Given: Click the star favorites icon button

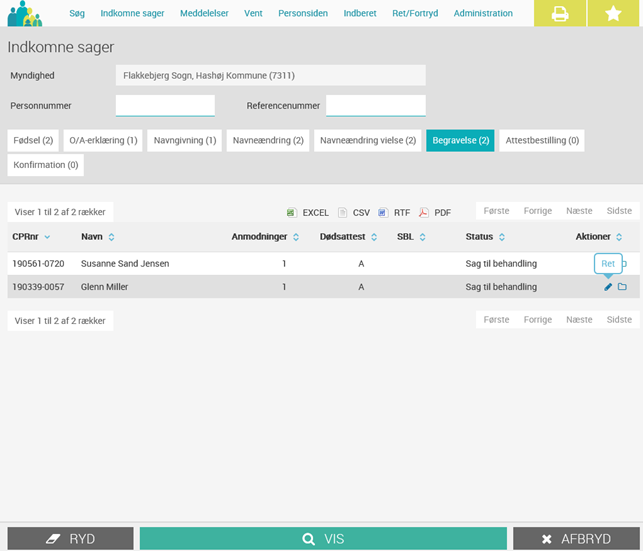Looking at the screenshot, I should click(x=613, y=13).
